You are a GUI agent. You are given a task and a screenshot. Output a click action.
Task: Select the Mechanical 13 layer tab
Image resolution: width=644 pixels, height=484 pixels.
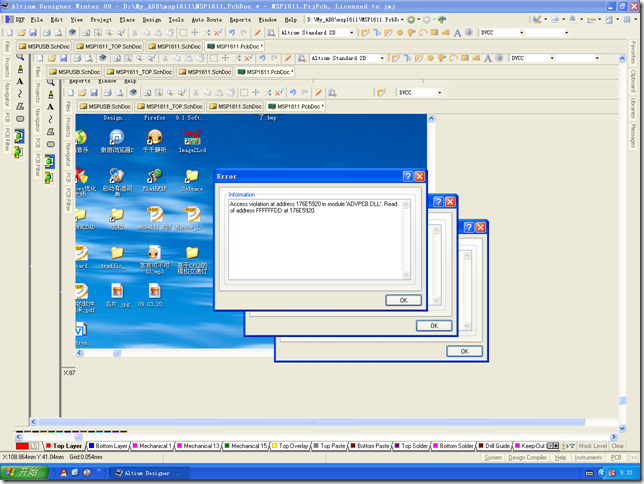pos(198,446)
